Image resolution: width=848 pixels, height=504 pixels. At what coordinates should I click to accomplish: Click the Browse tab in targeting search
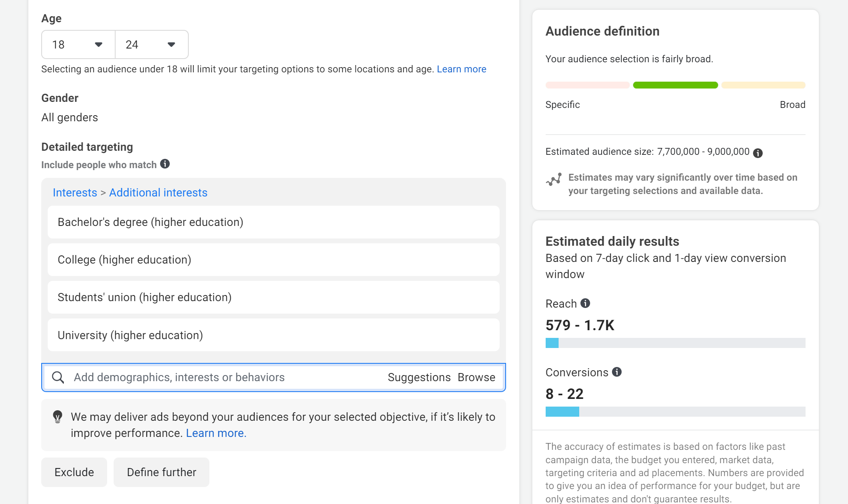coord(476,377)
